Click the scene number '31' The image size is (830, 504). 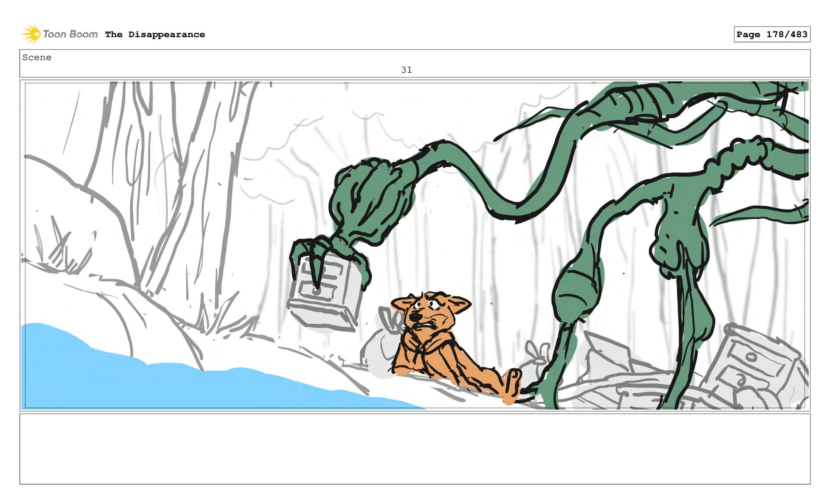coord(406,70)
